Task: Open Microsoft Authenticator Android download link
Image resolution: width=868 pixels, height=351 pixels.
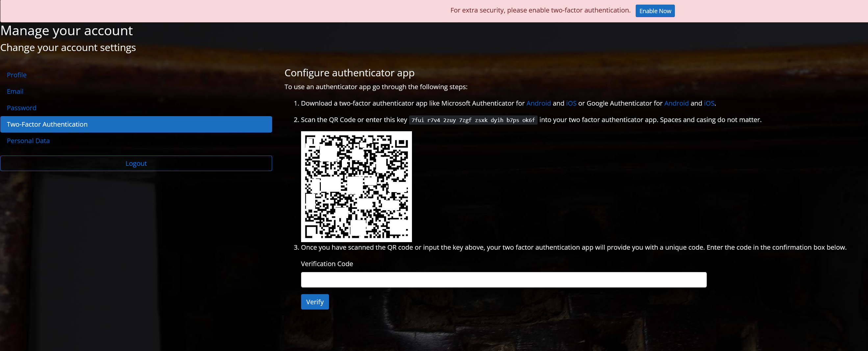Action: 538,103
